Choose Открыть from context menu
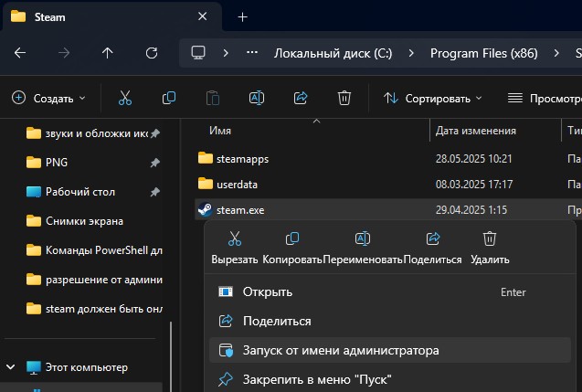The height and width of the screenshot is (392, 582). (x=390, y=291)
